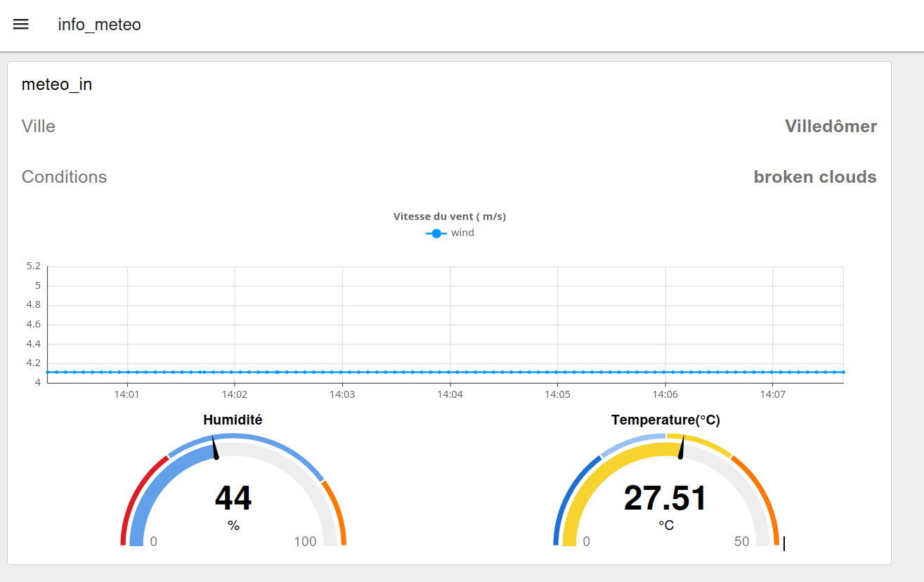Click the Vitesse du vent chart title

click(450, 216)
